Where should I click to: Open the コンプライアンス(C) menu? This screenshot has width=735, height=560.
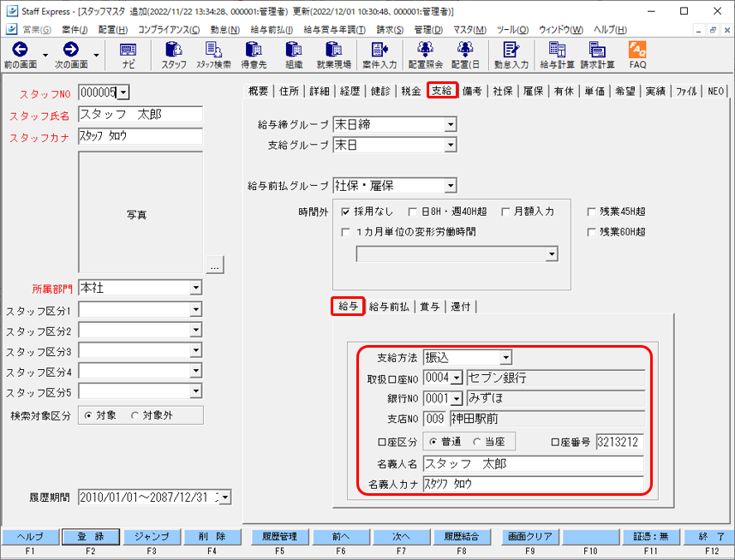click(x=169, y=29)
